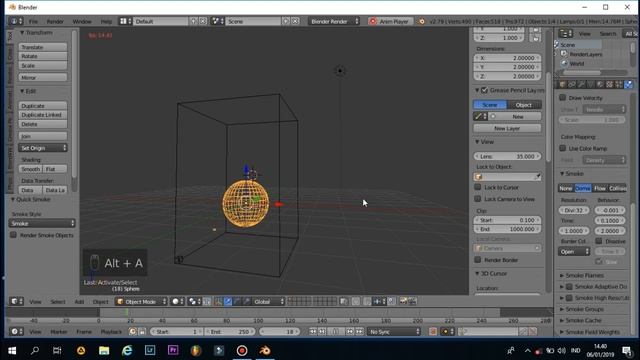Open the Particles properties tab icon
Screen dimensions: 640x360
pos(619,84)
